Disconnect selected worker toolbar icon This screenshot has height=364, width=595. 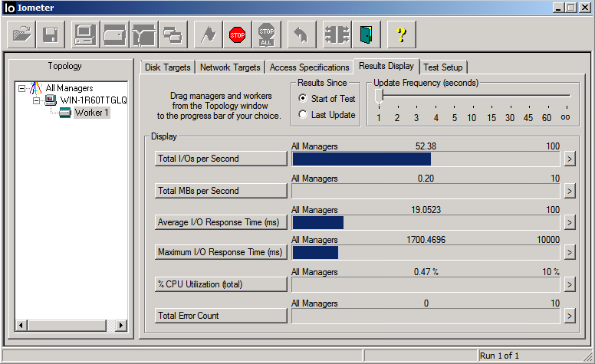click(x=337, y=35)
